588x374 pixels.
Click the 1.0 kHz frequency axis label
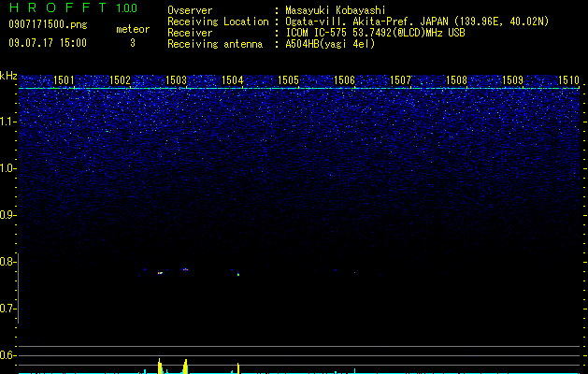7,168
